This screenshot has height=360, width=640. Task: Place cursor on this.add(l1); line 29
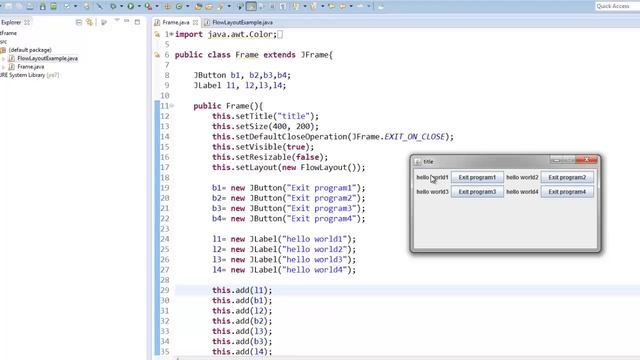click(242, 290)
